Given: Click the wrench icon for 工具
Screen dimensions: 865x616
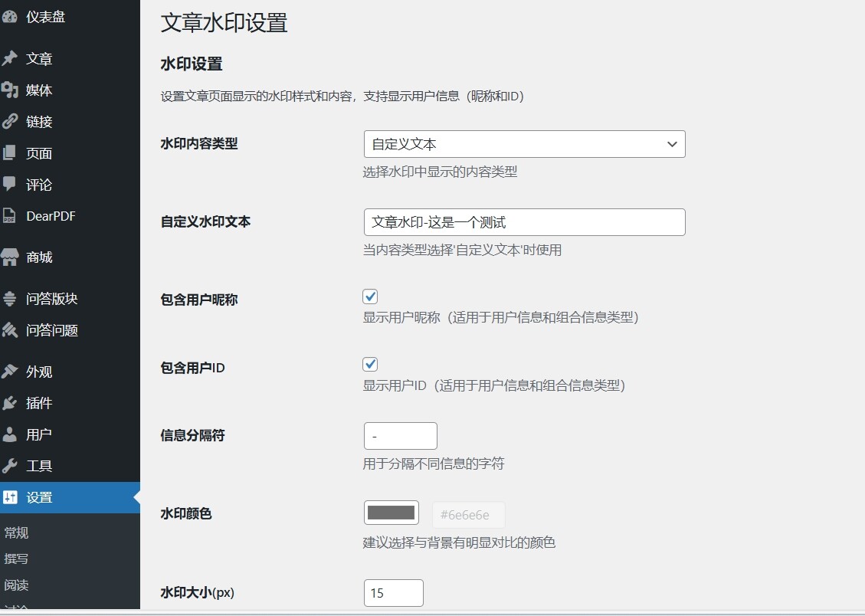Looking at the screenshot, I should pyautogui.click(x=10, y=466).
